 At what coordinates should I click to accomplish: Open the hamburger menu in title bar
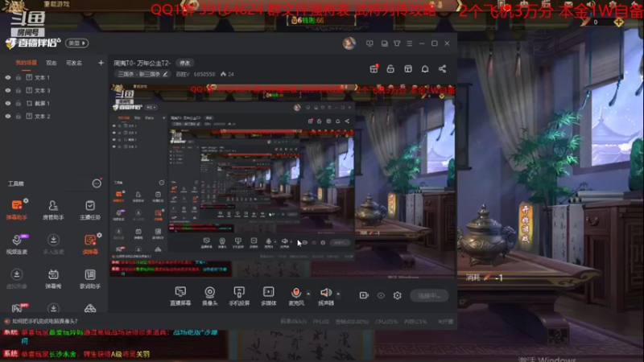pyautogui.click(x=410, y=43)
